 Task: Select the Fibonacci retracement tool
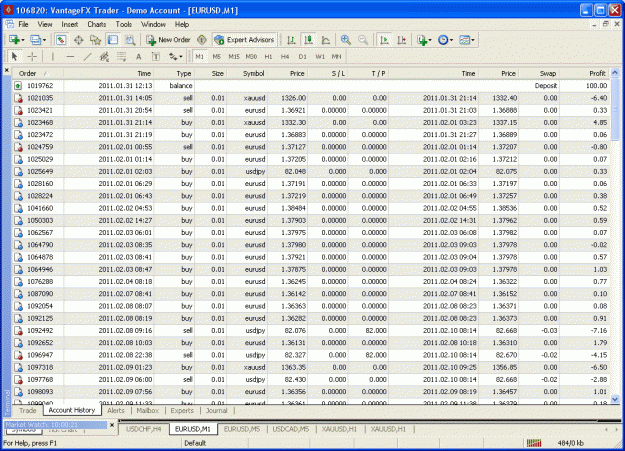[122, 57]
